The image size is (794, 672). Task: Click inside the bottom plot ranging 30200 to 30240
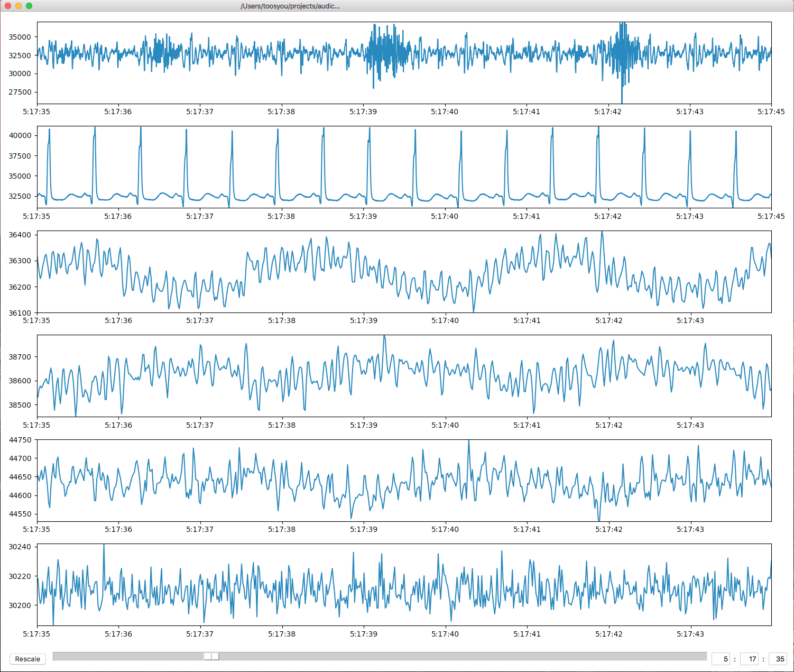[404, 585]
